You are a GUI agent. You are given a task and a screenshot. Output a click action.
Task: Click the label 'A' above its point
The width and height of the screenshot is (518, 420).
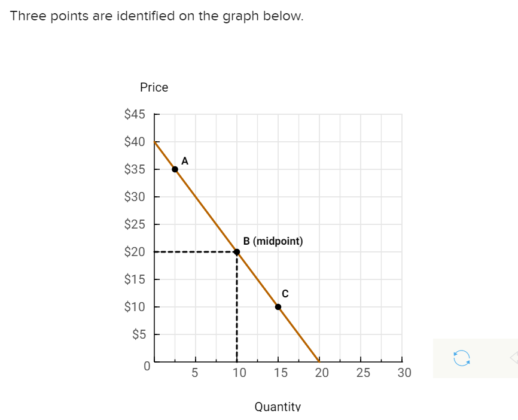184,161
